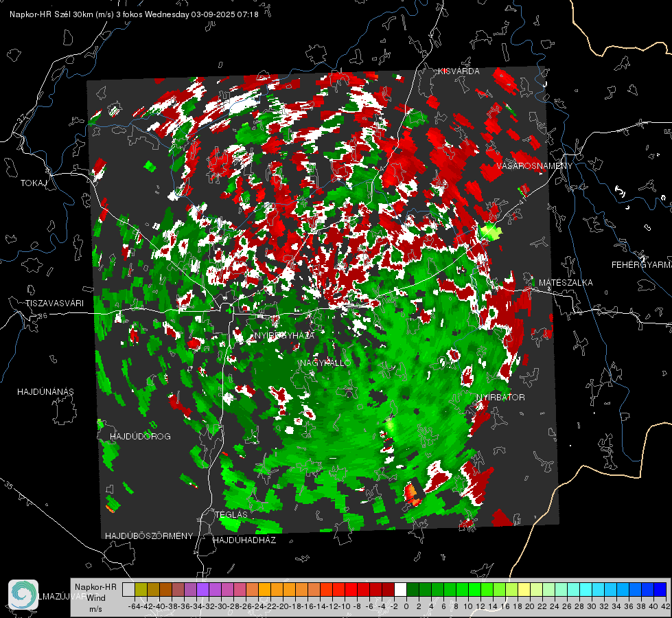Click the TÉGLÁS city label

231,514
